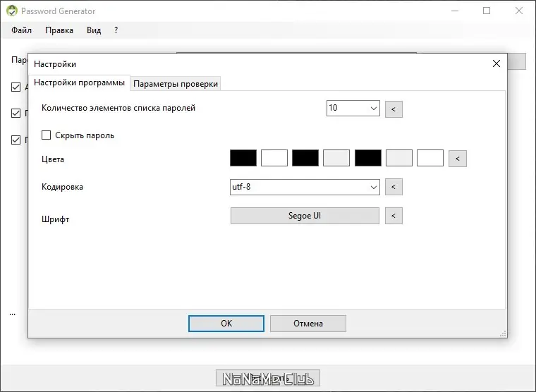Click the Password Generator app icon in title bar
Viewport: 536px width, 392px height.
point(11,11)
